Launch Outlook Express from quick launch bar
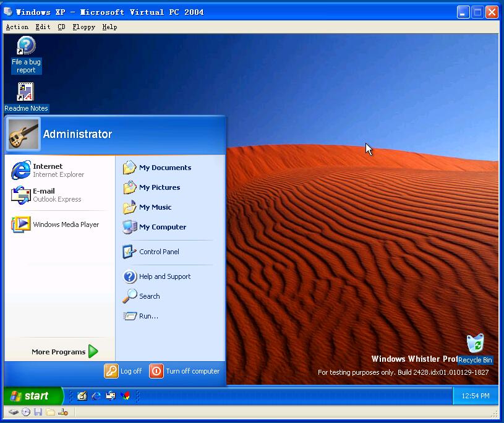Image resolution: width=504 pixels, height=423 pixels. 111,396
